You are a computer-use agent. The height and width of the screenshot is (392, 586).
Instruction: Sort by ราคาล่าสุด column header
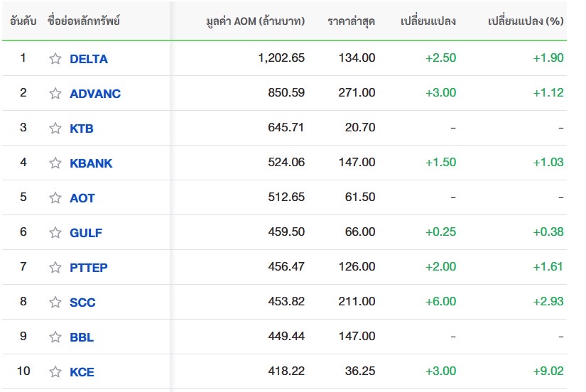click(x=352, y=21)
